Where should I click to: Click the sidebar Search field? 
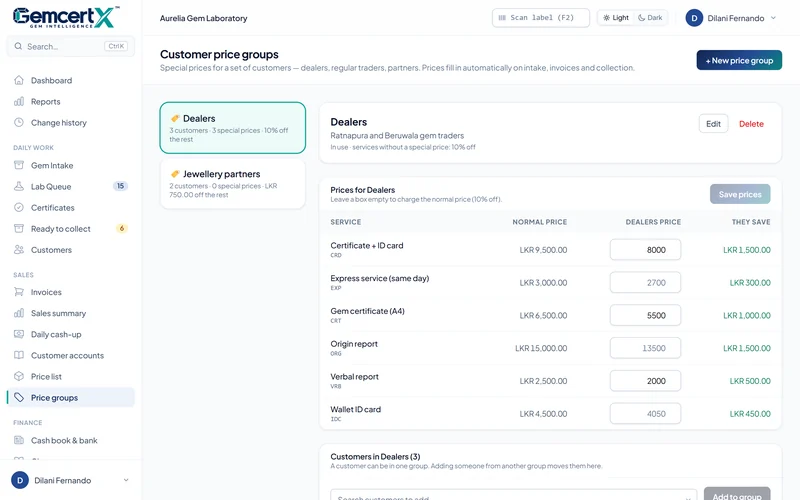tap(70, 46)
